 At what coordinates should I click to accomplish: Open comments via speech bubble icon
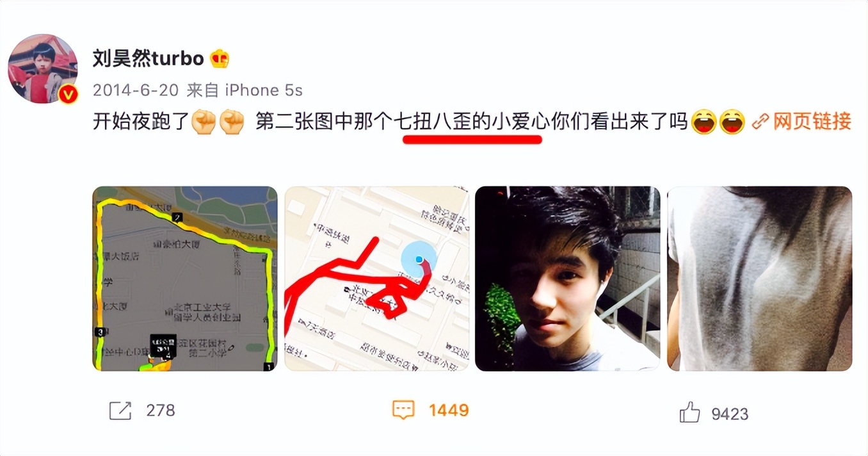pyautogui.click(x=403, y=410)
